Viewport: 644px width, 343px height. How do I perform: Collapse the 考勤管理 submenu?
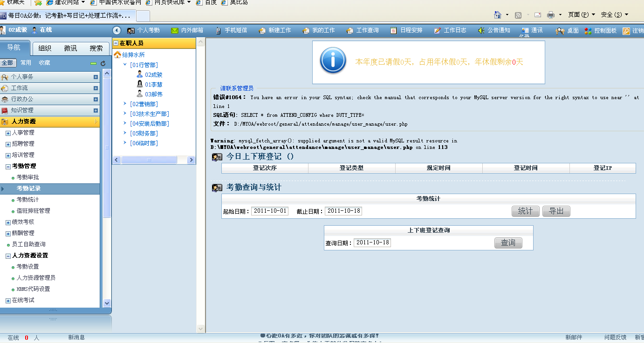click(8, 167)
